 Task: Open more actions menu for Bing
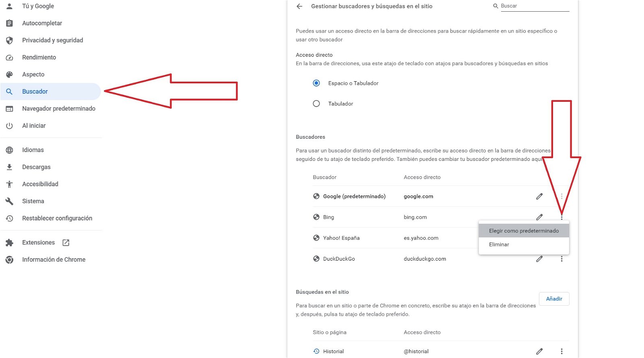pos(561,218)
